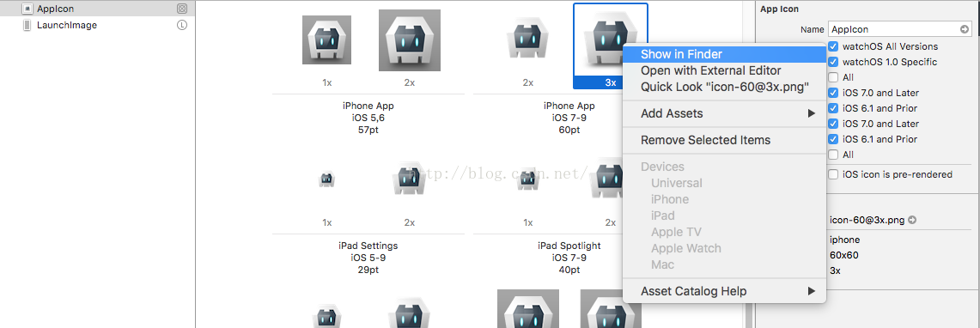980x328 pixels.
Task: Expand the Asset Catalog Help submenu arrow
Action: point(812,291)
